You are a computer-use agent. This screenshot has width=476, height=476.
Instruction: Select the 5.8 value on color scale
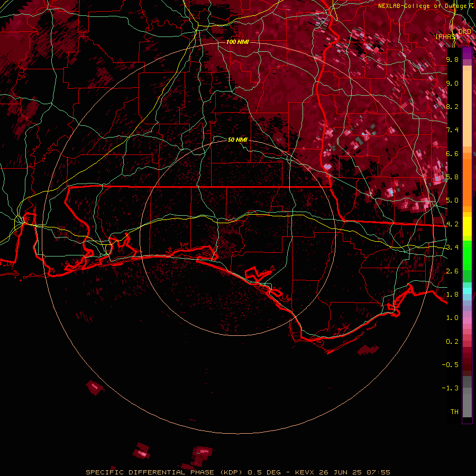[x=452, y=177]
